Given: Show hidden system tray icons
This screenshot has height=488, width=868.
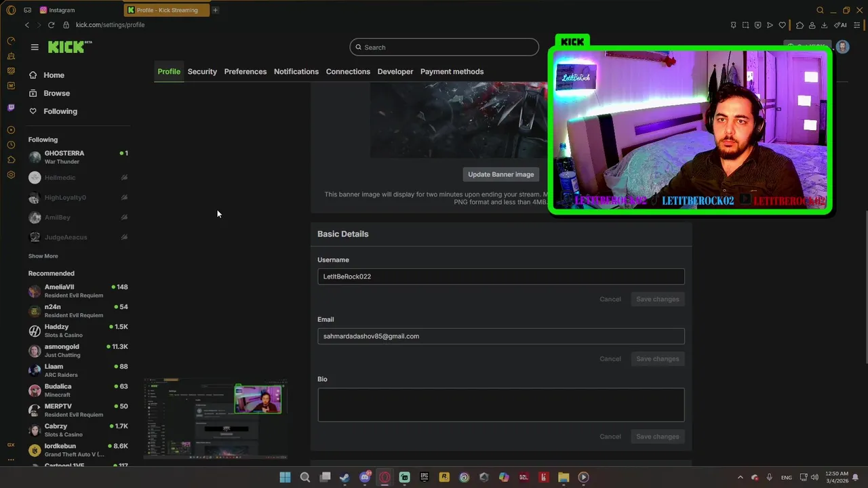Looking at the screenshot, I should pos(740,477).
